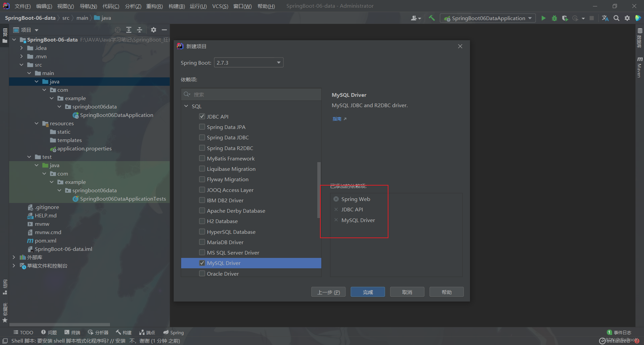Image resolution: width=644 pixels, height=345 pixels.
Task: Select pom.xml in the project tree
Action: pyautogui.click(x=45, y=240)
